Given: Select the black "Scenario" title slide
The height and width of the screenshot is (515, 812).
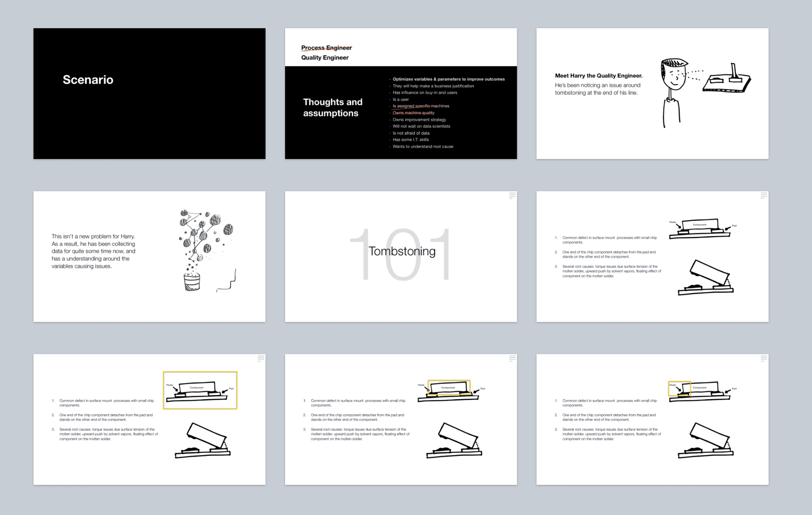Looking at the screenshot, I should tap(149, 93).
